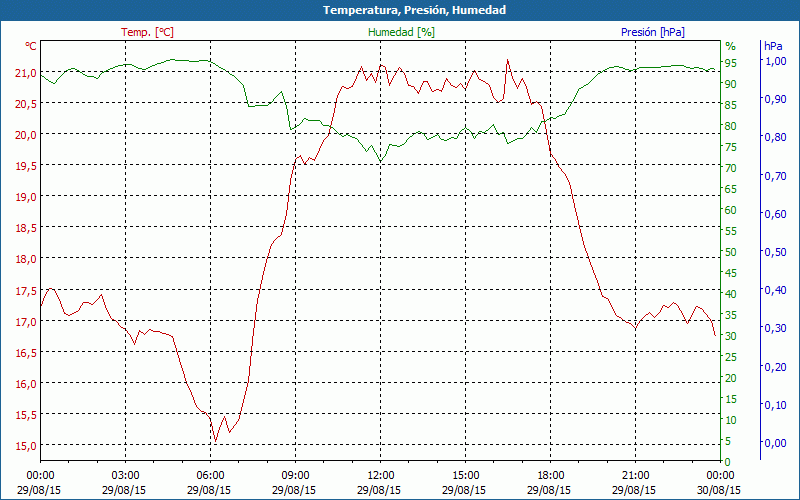
Task: Click the '15,0' temperature axis value
Action: coord(26,446)
